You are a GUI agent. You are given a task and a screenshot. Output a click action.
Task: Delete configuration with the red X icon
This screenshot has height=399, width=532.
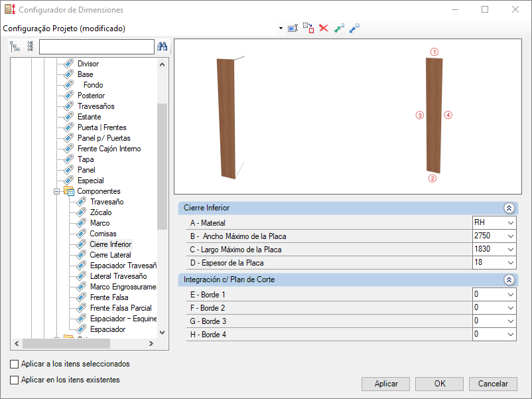pos(324,29)
